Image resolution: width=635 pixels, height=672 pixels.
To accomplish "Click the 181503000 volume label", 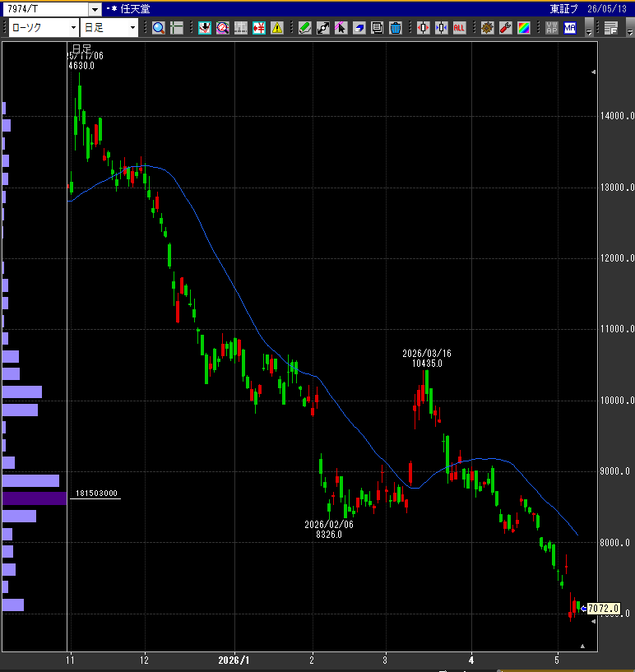I will [96, 494].
